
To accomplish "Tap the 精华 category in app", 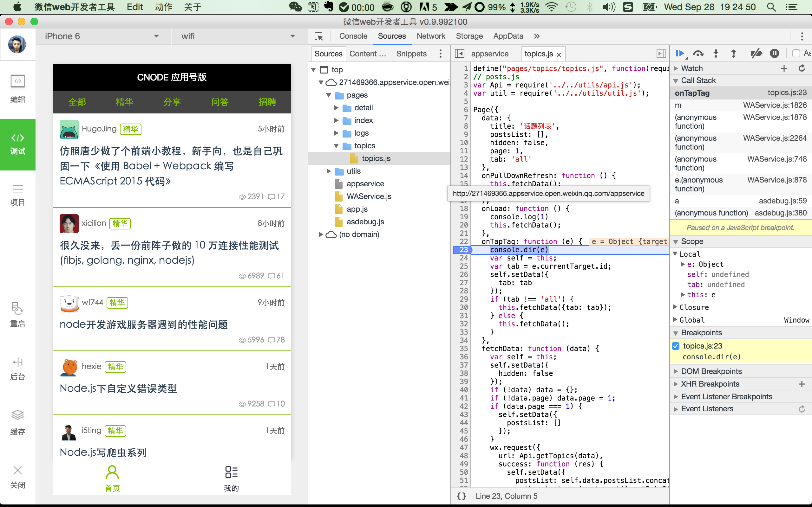I will pos(124,102).
